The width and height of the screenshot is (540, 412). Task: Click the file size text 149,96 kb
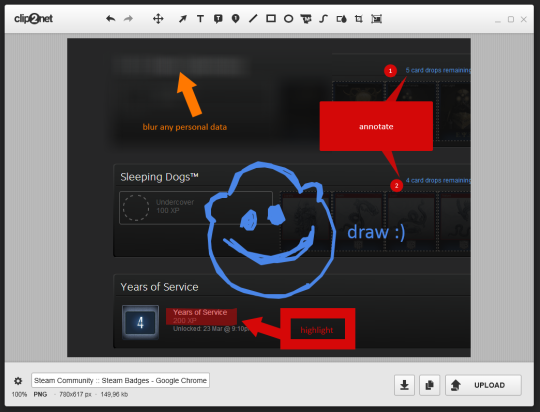pos(114,394)
